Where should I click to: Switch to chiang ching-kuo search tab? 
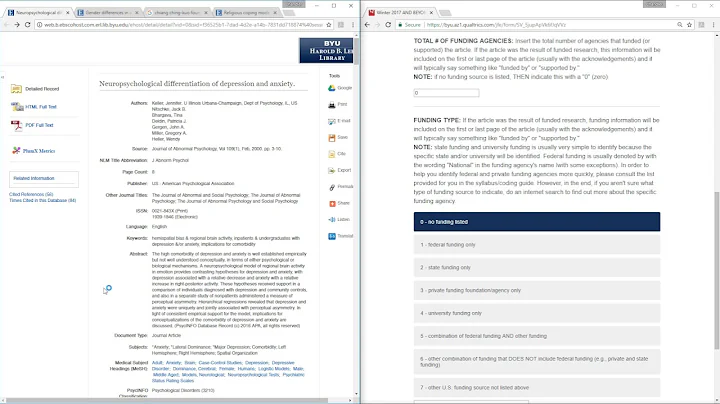tap(177, 13)
